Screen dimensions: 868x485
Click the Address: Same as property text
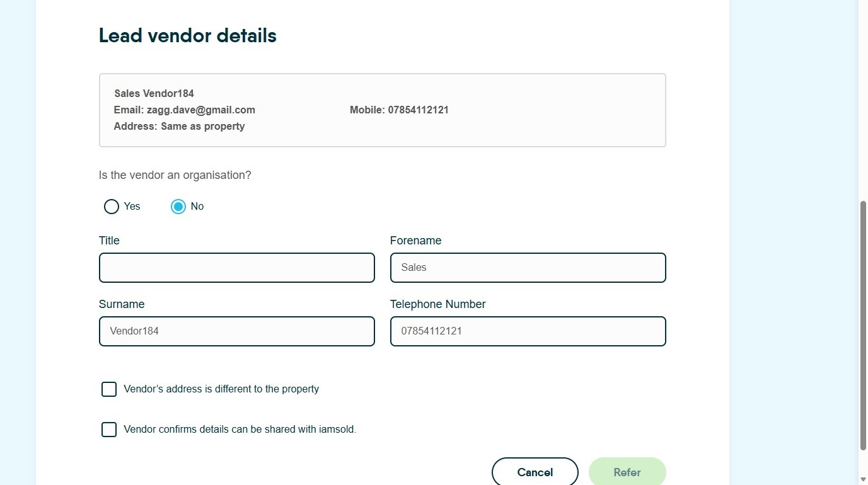(180, 127)
